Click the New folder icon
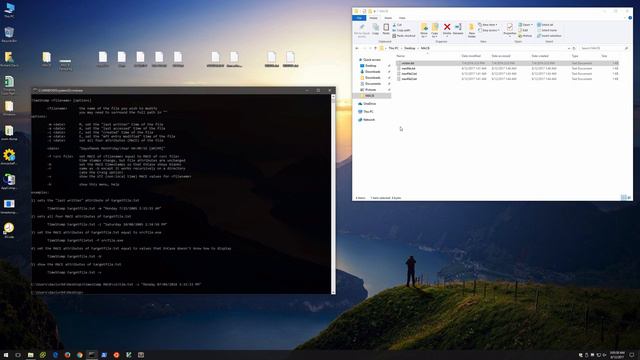The height and width of the screenshot is (360, 640). (x=471, y=30)
